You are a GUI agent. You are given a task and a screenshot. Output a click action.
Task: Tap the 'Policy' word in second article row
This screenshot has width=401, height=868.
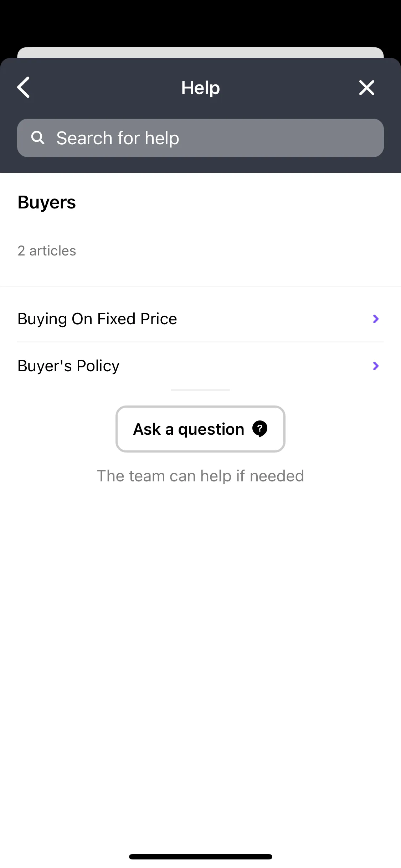98,366
